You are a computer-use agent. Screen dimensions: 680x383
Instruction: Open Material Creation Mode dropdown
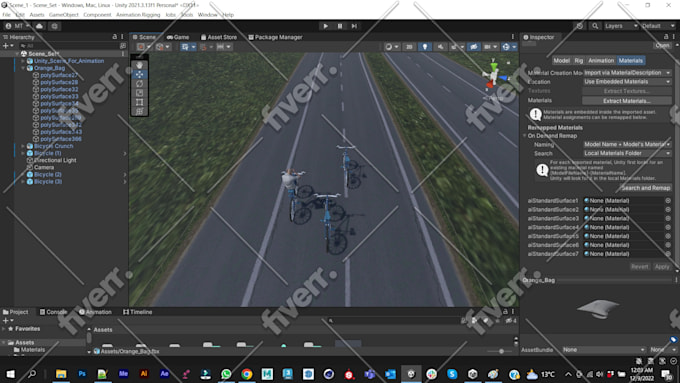pyautogui.click(x=627, y=73)
